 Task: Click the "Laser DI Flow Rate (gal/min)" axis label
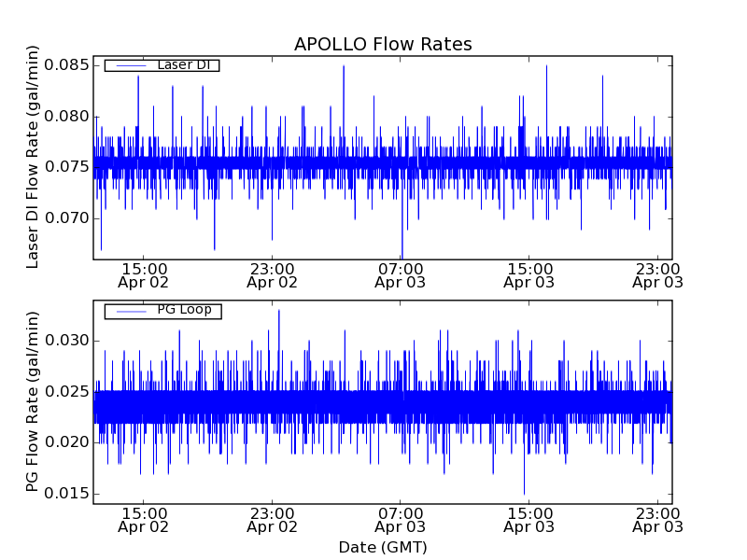point(32,157)
